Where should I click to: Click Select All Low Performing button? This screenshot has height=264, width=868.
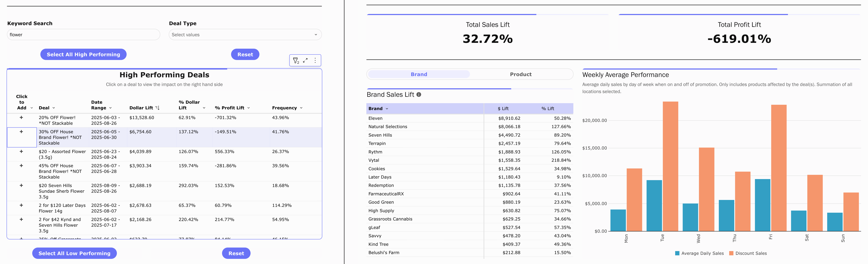pos(75,253)
